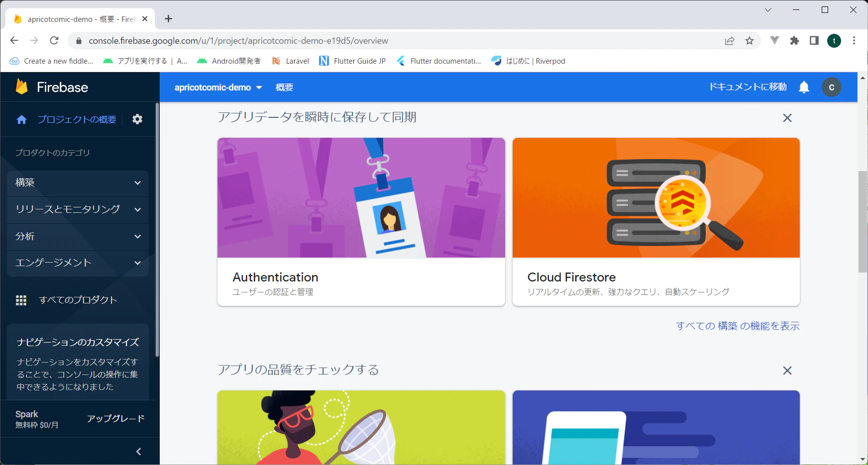Open the はじめに Riverpod bookmark
This screenshot has width=868, height=465.
(x=528, y=61)
